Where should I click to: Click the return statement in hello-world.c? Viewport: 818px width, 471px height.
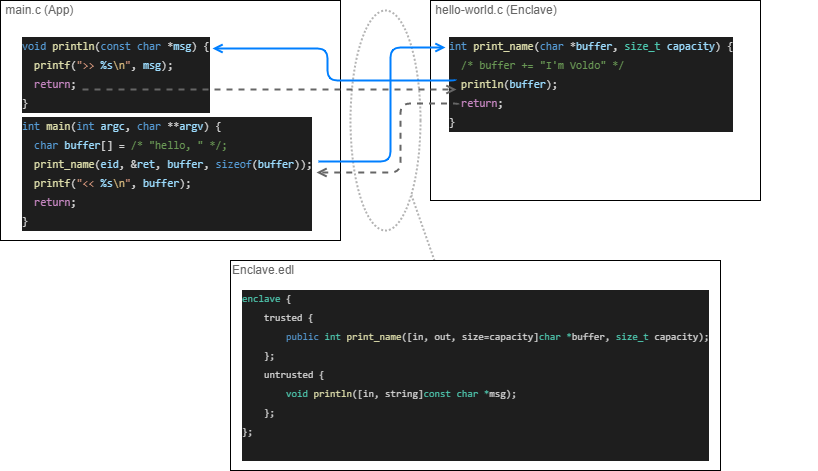[481, 103]
